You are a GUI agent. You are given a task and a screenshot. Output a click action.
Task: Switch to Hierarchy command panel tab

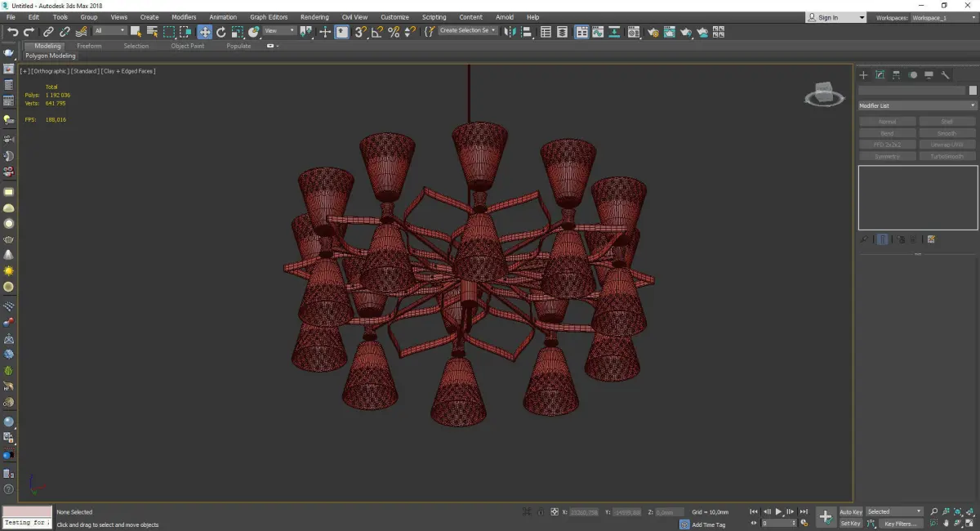coord(896,75)
